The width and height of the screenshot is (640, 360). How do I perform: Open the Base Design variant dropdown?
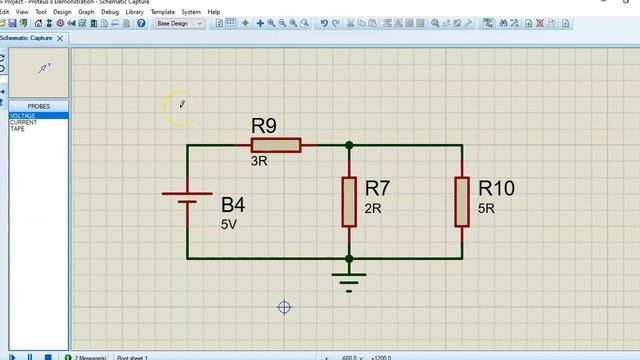point(179,24)
